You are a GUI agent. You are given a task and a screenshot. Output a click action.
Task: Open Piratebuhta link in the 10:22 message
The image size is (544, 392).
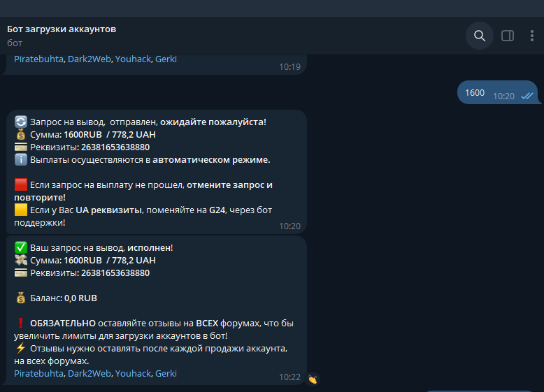[x=38, y=373]
